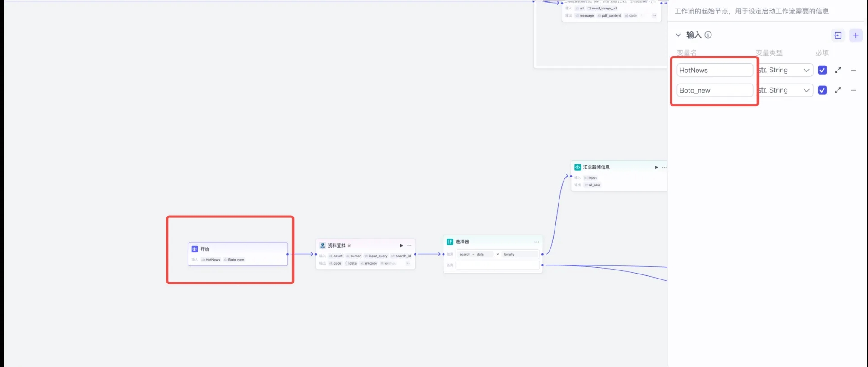The height and width of the screenshot is (367, 868).
Task: Open the 资料查找 node more options menu
Action: [409, 246]
